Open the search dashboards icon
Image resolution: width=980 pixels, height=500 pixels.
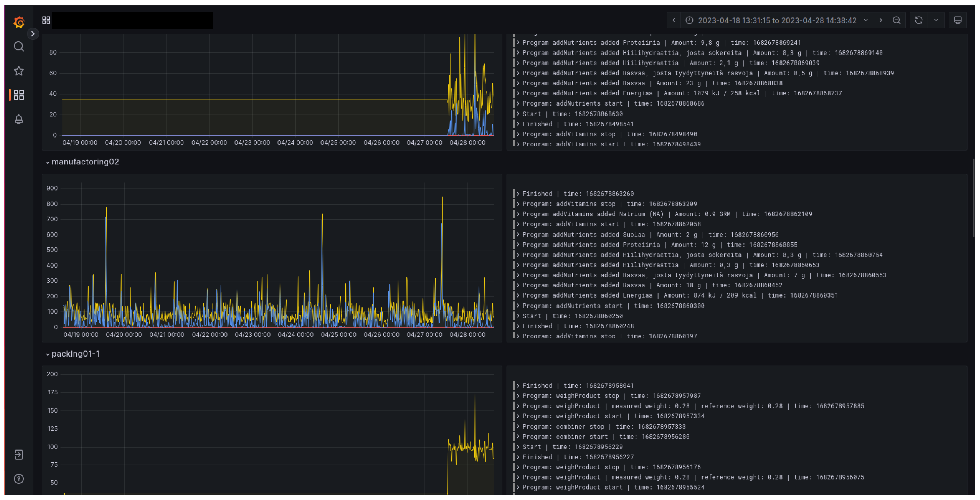pos(19,47)
